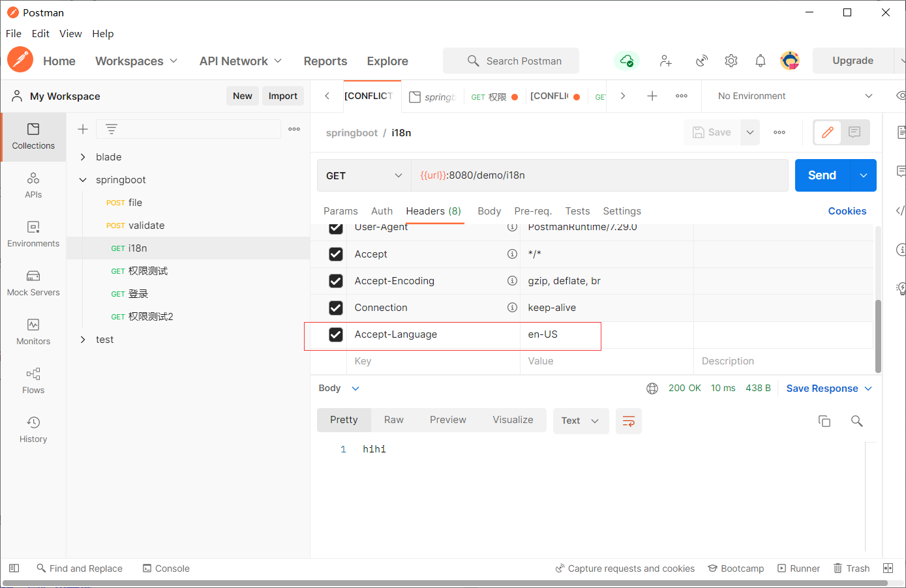This screenshot has height=588, width=906.
Task: Open the Flows sidebar panel
Action: (33, 381)
